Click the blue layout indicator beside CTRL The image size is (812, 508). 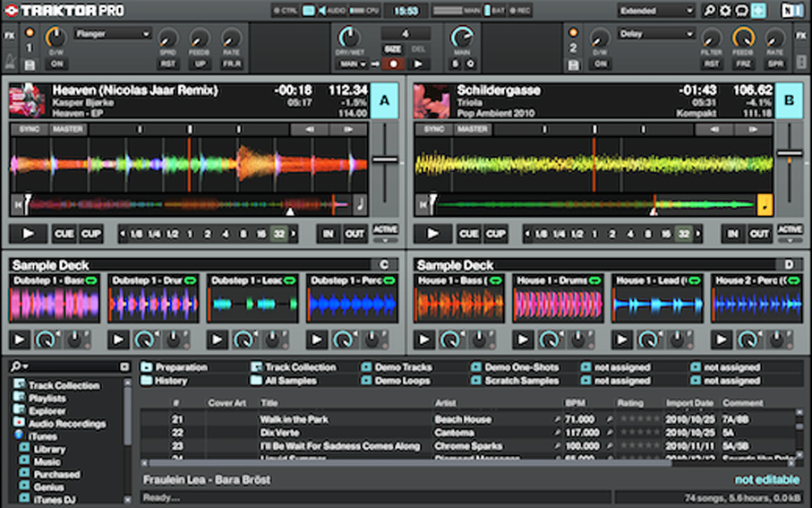point(309,11)
